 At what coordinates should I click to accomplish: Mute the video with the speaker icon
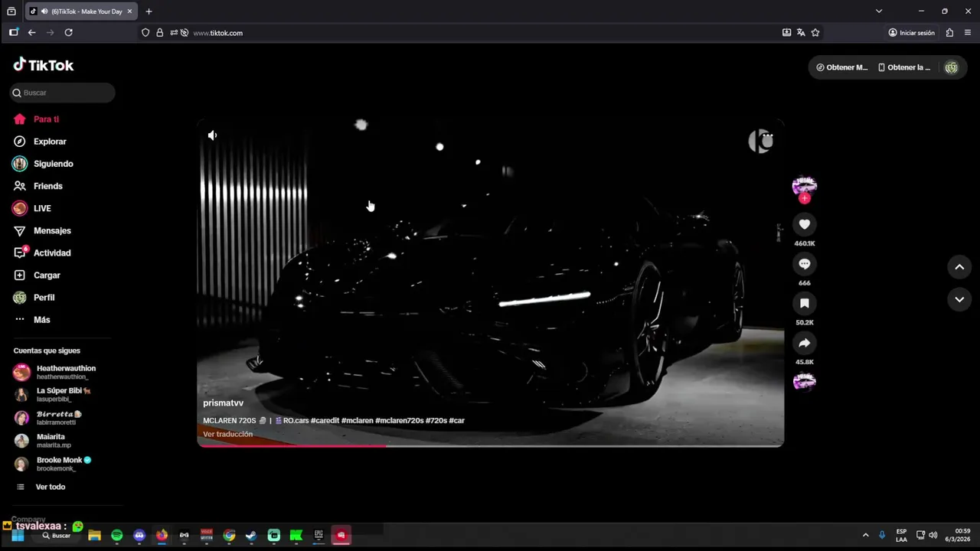click(x=212, y=135)
